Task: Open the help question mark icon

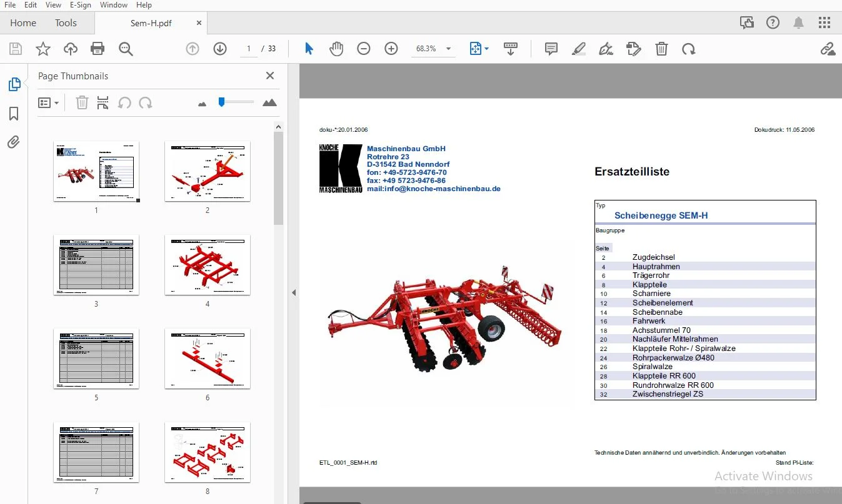Action: click(x=773, y=23)
